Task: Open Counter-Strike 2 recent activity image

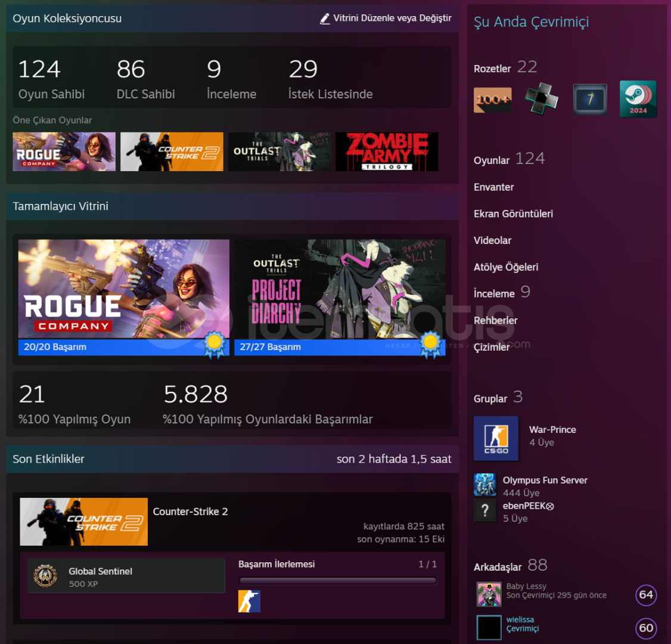Action: (84, 522)
